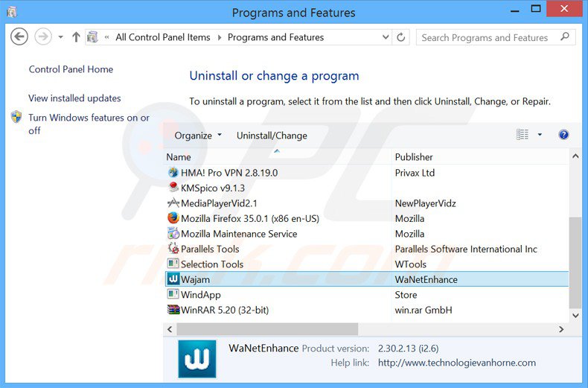Click the Refresh button in address bar
The image size is (588, 388).
tap(401, 37)
